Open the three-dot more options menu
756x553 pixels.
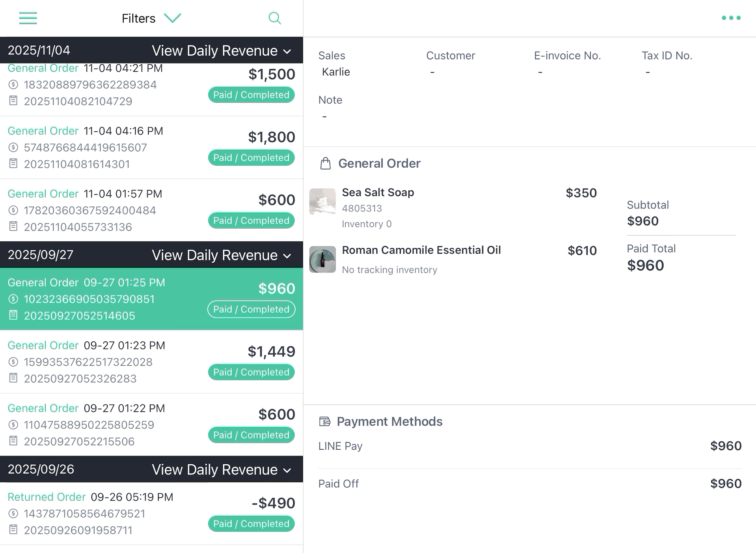click(731, 18)
